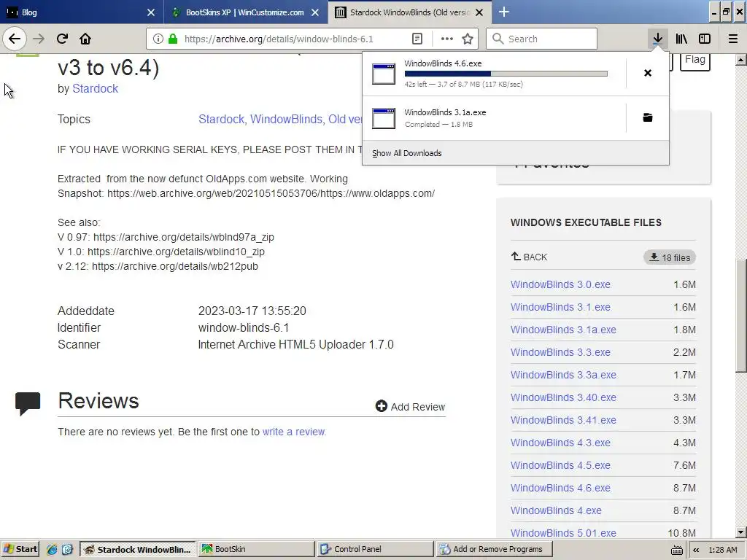Image resolution: width=747 pixels, height=560 pixels.
Task: Download WindowBlinds 5.01.exe
Action: [x=563, y=533]
